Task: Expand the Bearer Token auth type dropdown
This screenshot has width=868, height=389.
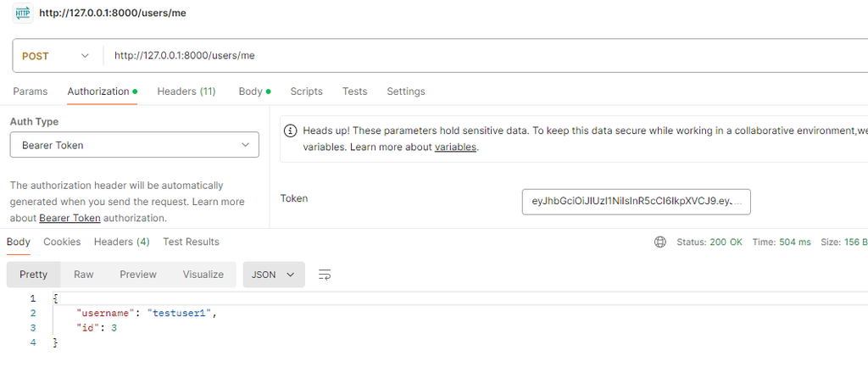Action: (134, 145)
